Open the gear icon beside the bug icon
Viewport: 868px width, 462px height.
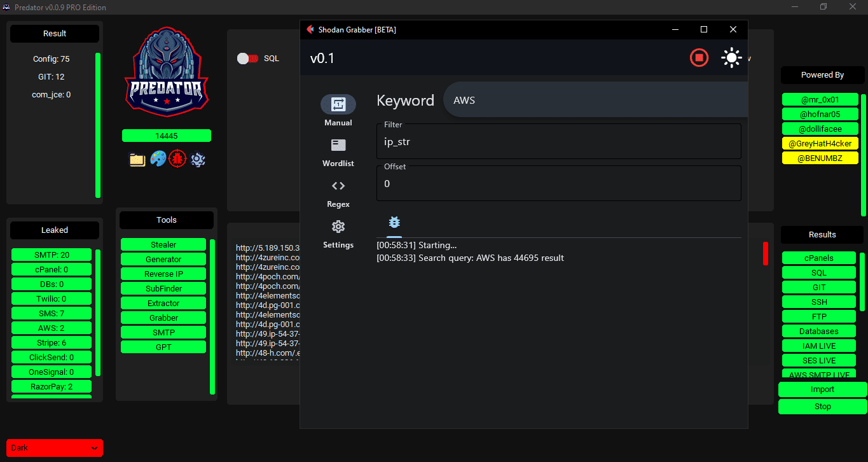[x=198, y=159]
